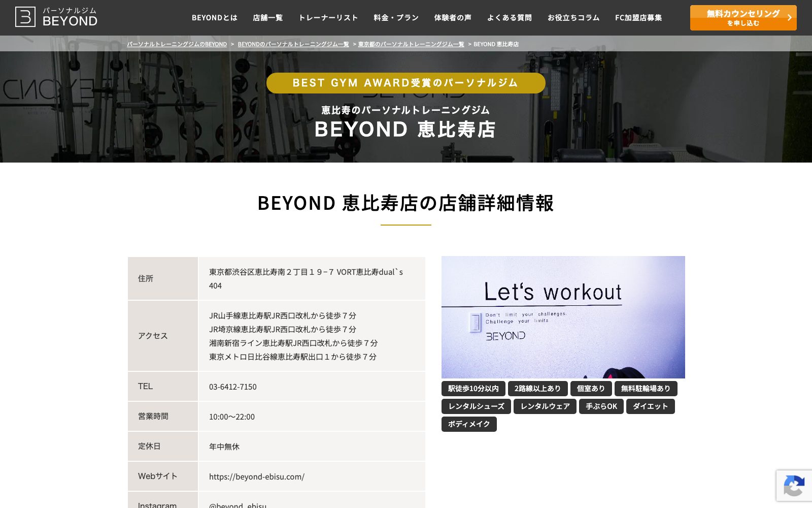Select the 手ぶらOK tag

coord(601,406)
